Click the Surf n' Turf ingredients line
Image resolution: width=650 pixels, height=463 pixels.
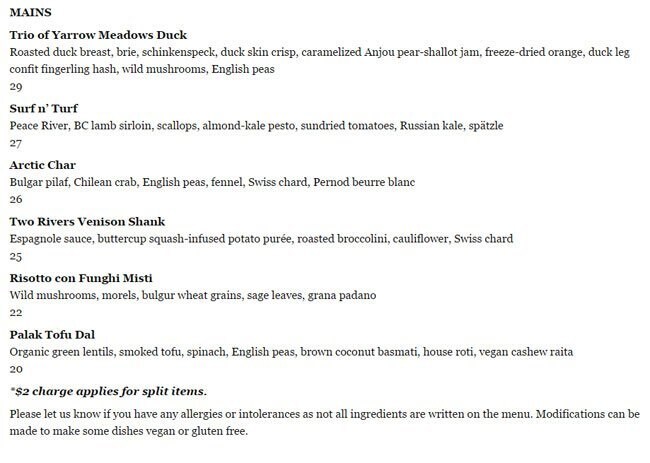256,126
